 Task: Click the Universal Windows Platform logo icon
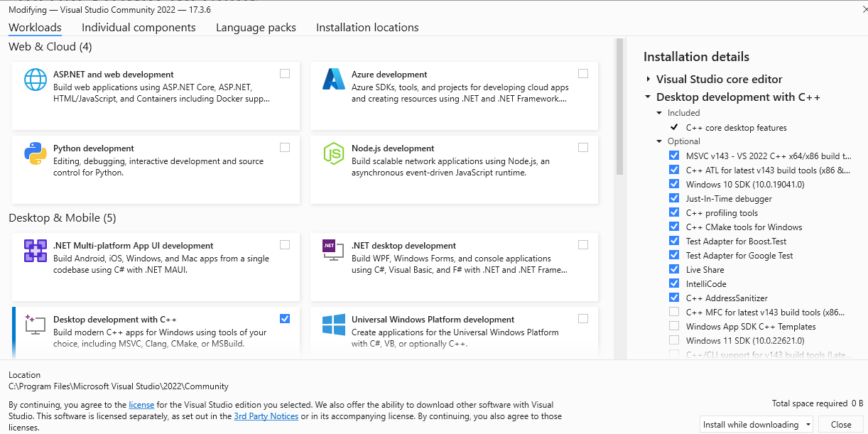334,325
